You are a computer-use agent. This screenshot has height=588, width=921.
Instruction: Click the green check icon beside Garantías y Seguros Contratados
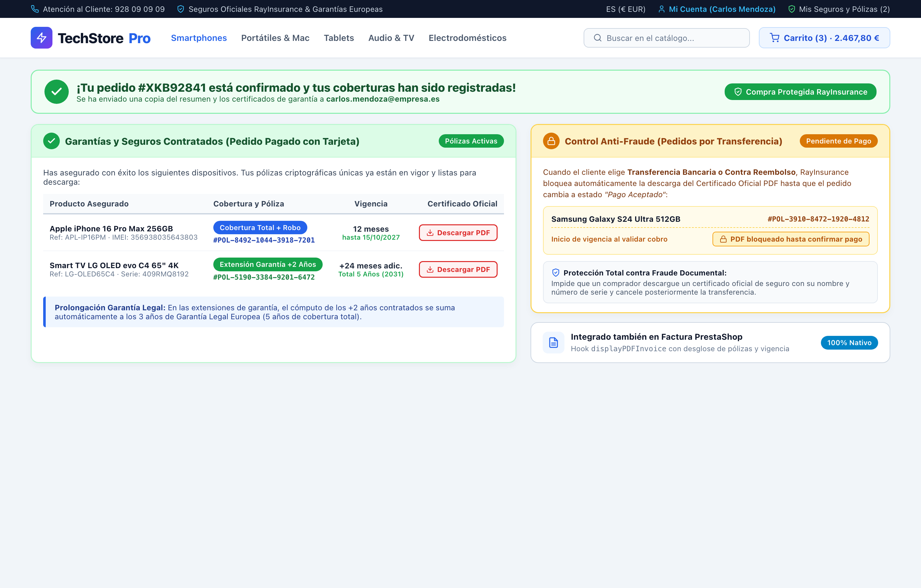click(x=51, y=141)
